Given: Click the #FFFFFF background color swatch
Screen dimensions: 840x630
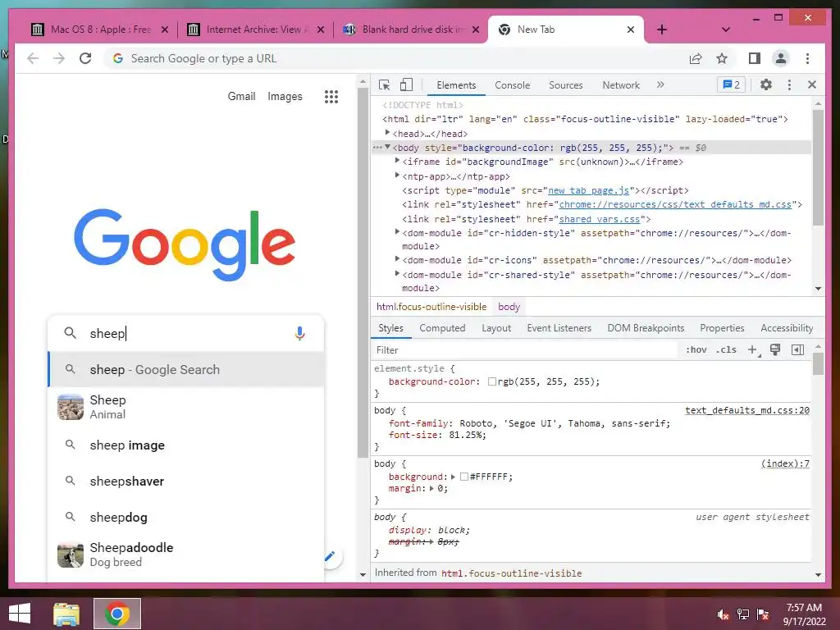Looking at the screenshot, I should pyautogui.click(x=464, y=477).
